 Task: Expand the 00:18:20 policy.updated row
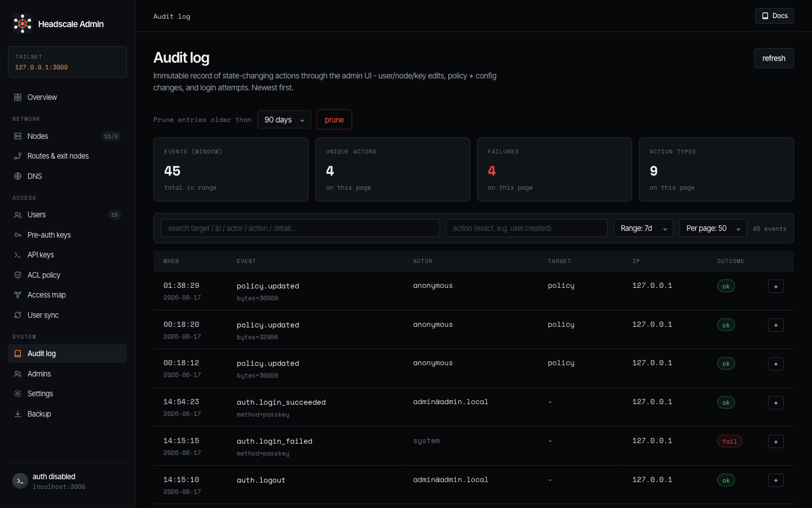pyautogui.click(x=776, y=325)
